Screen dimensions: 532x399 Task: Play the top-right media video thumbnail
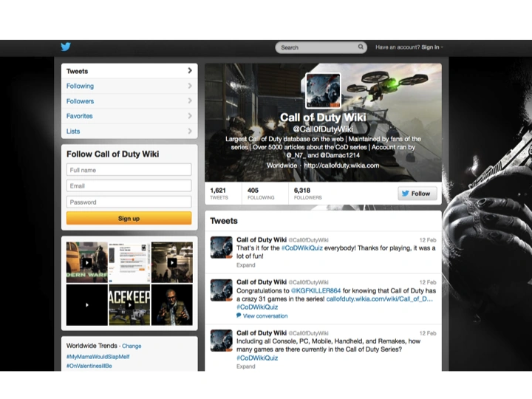tap(171, 262)
